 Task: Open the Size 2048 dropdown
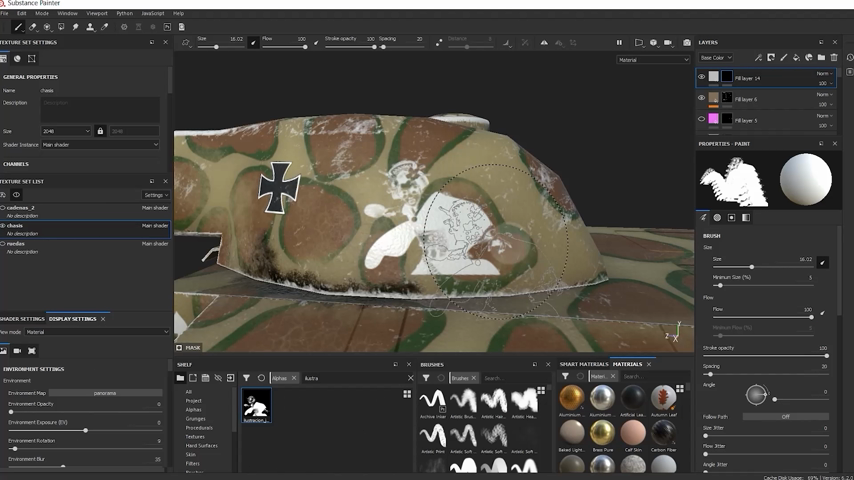66,131
